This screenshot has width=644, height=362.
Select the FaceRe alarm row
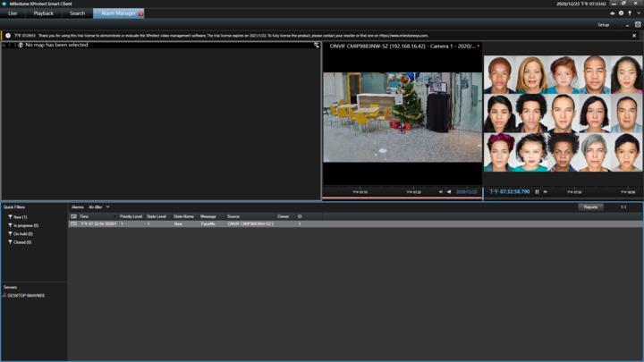coord(208,223)
